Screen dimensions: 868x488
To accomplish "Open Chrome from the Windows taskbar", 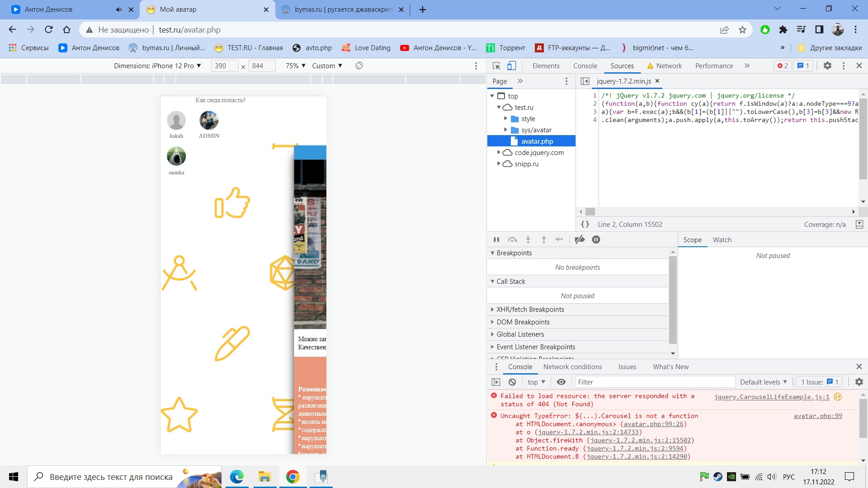I will click(292, 477).
